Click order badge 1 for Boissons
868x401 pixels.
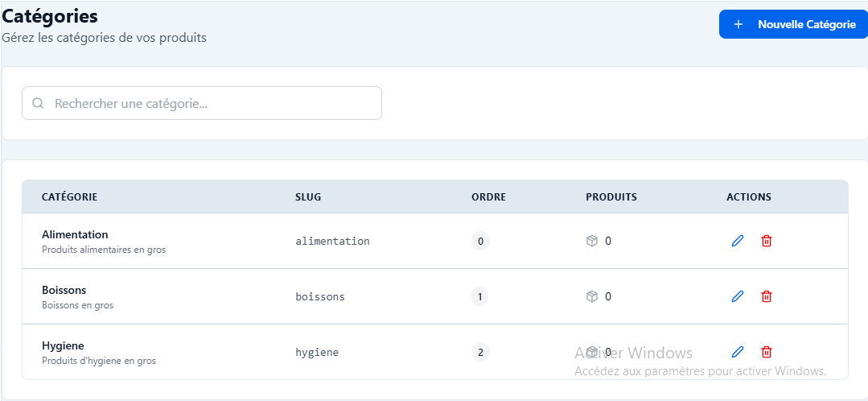tap(480, 296)
